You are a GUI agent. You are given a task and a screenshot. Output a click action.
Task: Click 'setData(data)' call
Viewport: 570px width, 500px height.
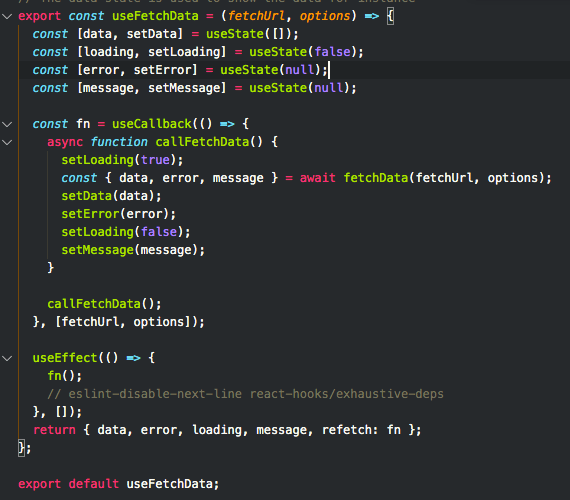[x=108, y=196]
